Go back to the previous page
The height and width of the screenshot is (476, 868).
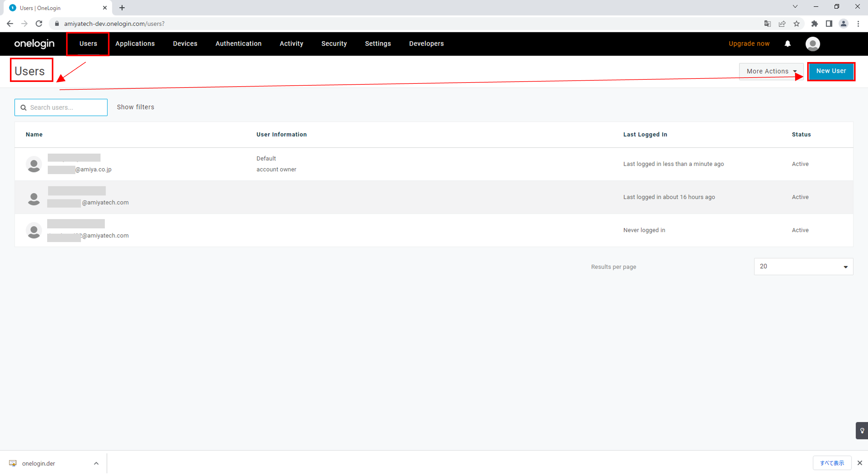click(x=10, y=24)
